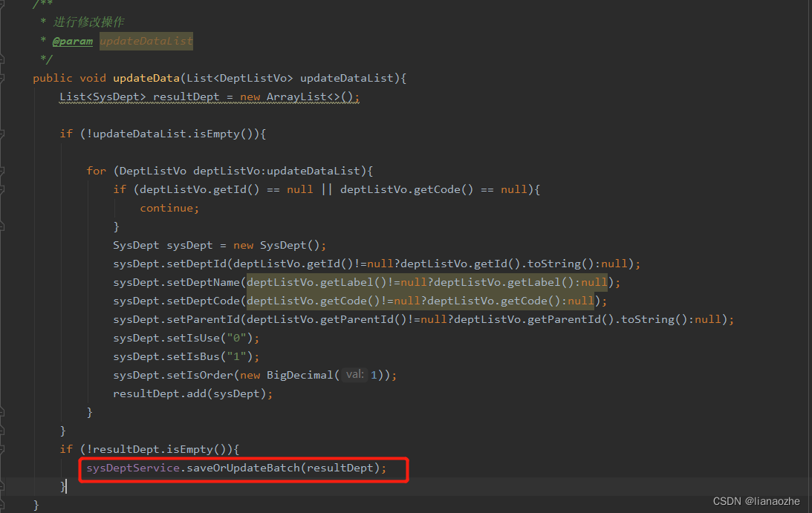Collapse the if (!resultDept.isEmpty()) block fold marker
The width and height of the screenshot is (812, 513).
(x=2, y=449)
